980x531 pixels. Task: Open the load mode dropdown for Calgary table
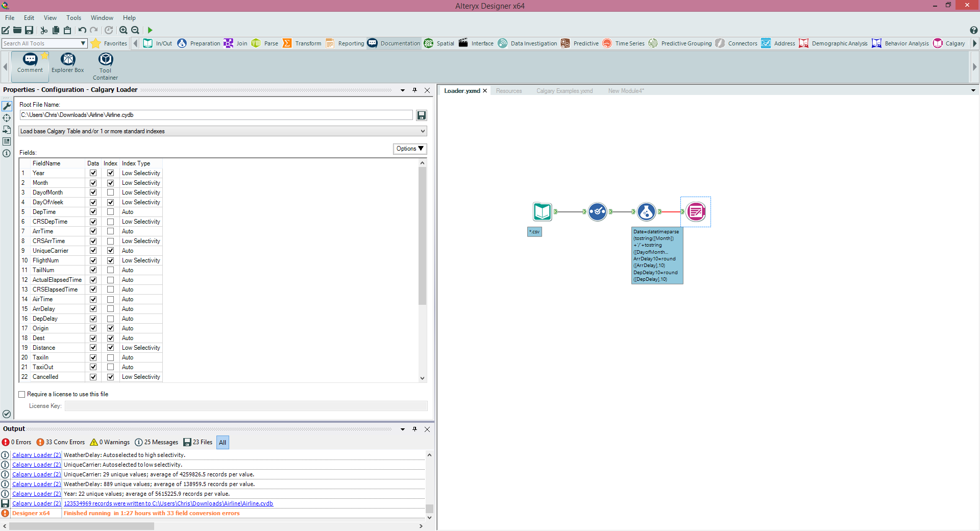[x=223, y=131]
